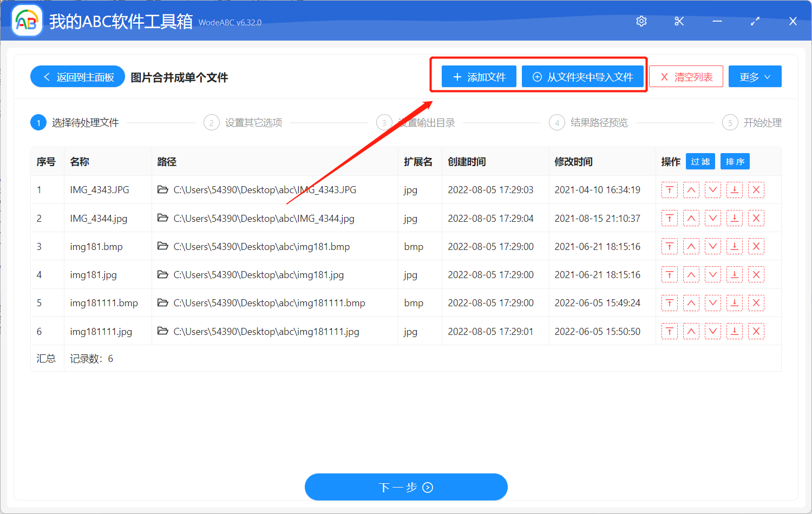Image resolution: width=812 pixels, height=514 pixels.
Task: Click the scissors icon in the title bar
Action: (x=679, y=21)
